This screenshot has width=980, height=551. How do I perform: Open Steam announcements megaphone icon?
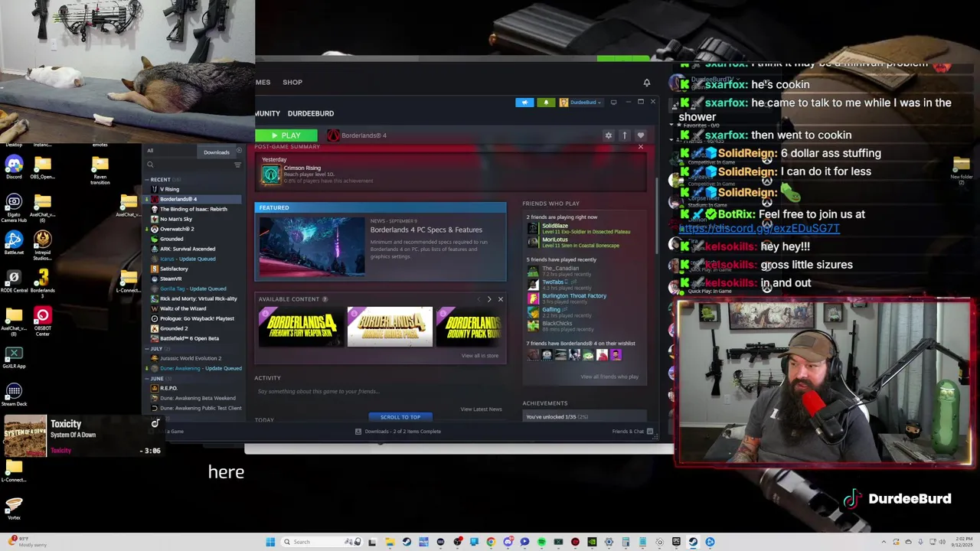524,103
